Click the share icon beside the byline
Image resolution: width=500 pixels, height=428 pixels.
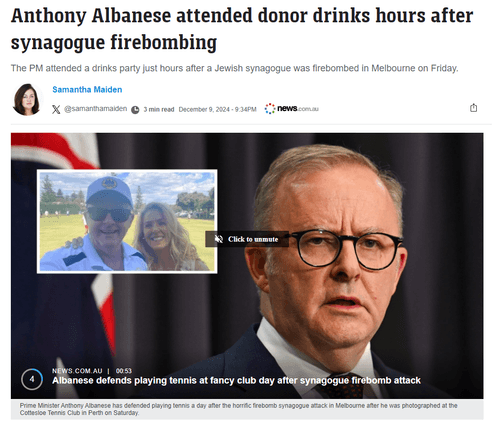point(473,108)
